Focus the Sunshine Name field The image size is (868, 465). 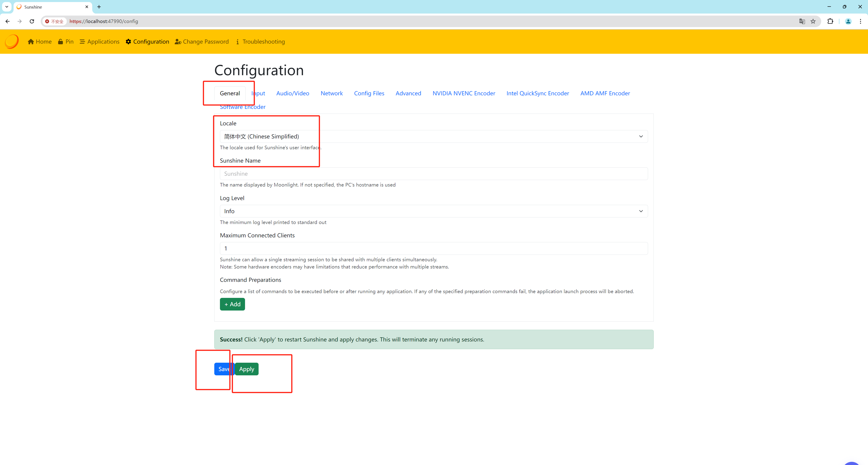(434, 174)
